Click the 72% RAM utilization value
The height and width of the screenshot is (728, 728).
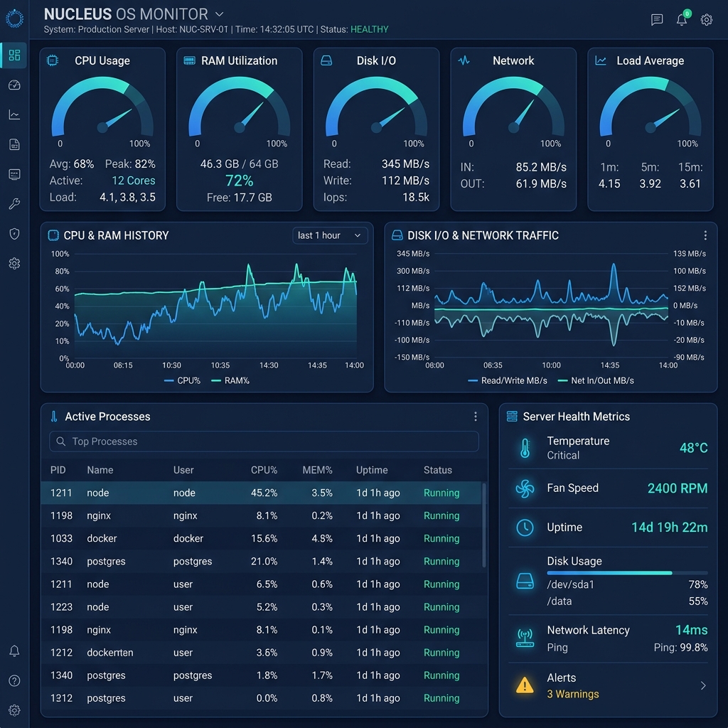(x=239, y=180)
